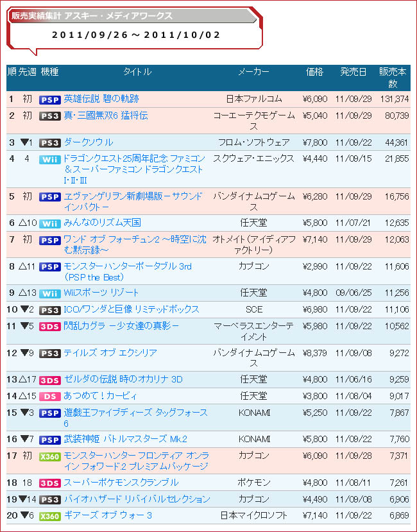Click the PS3 badge beside テイルズ オブ エクシリア

point(50,354)
